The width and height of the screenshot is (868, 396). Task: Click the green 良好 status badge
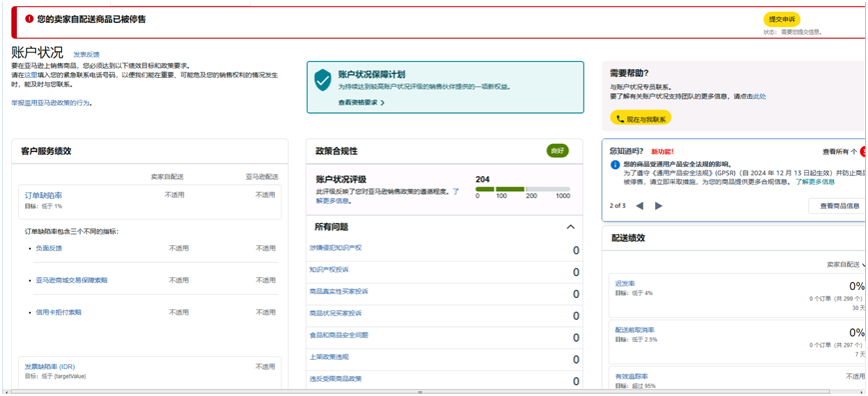pos(557,151)
